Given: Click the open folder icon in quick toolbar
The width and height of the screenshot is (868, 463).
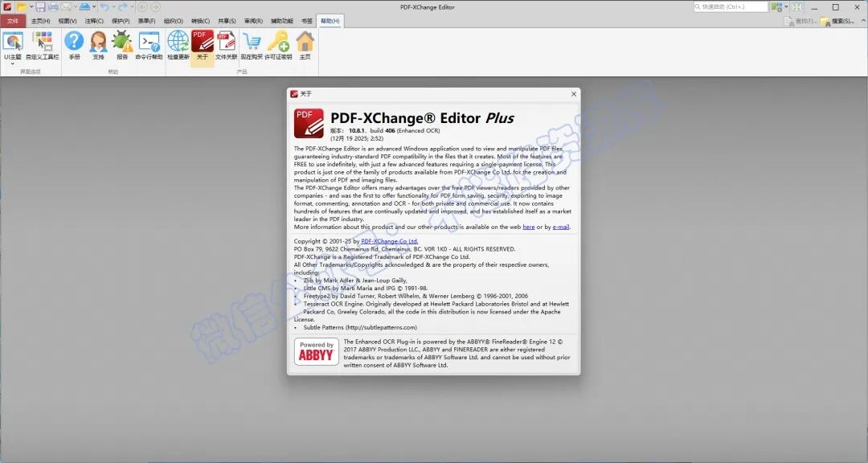Looking at the screenshot, I should coord(21,6).
